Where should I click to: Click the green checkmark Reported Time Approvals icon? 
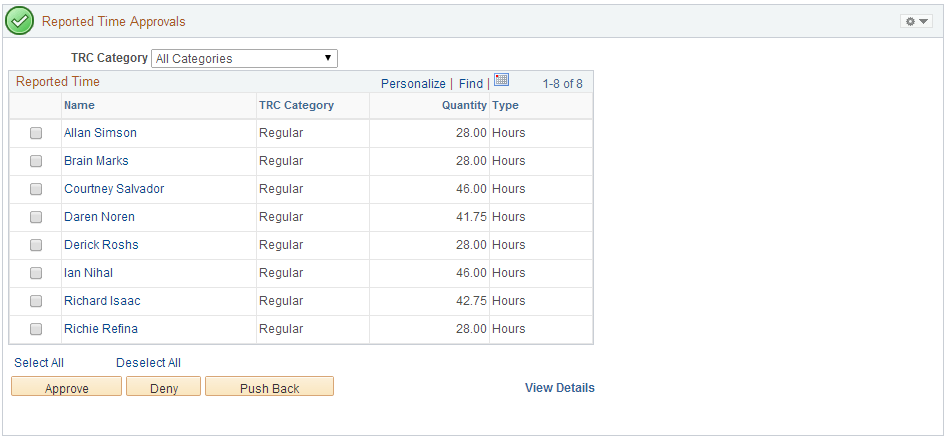coord(19,21)
